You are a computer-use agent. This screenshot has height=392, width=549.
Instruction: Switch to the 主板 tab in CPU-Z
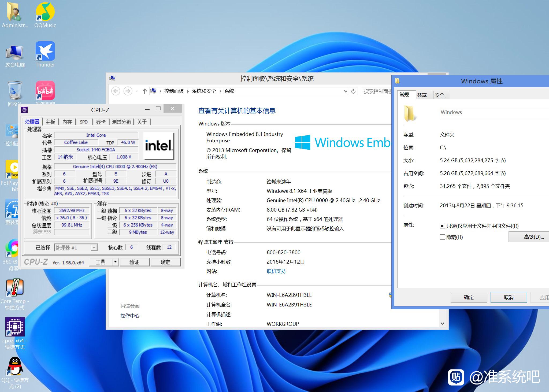(x=50, y=122)
